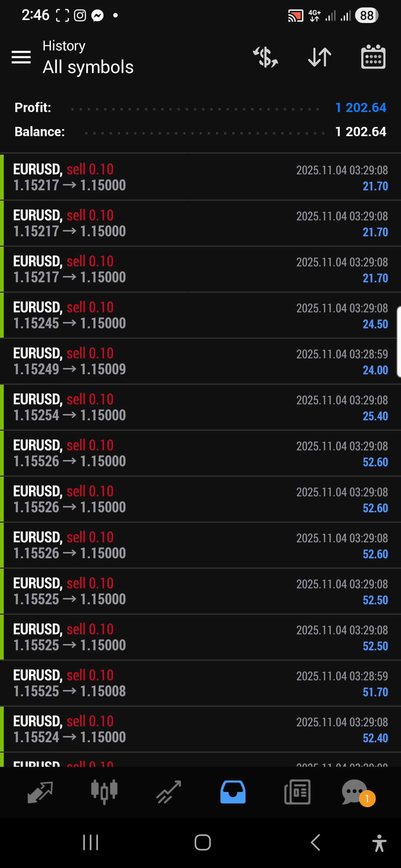
Task: Open the Trade tab with trend arrow
Action: tap(169, 792)
